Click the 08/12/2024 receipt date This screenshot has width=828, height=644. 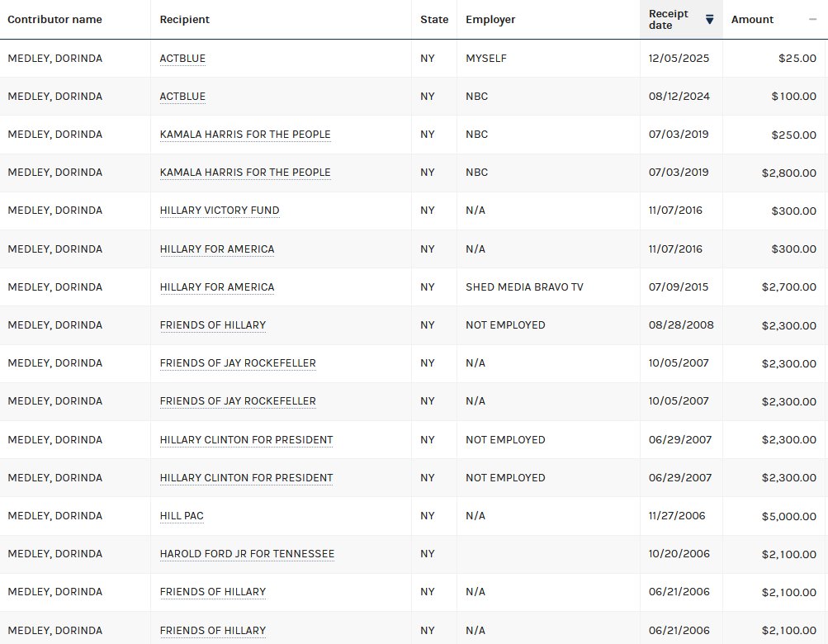click(x=679, y=97)
